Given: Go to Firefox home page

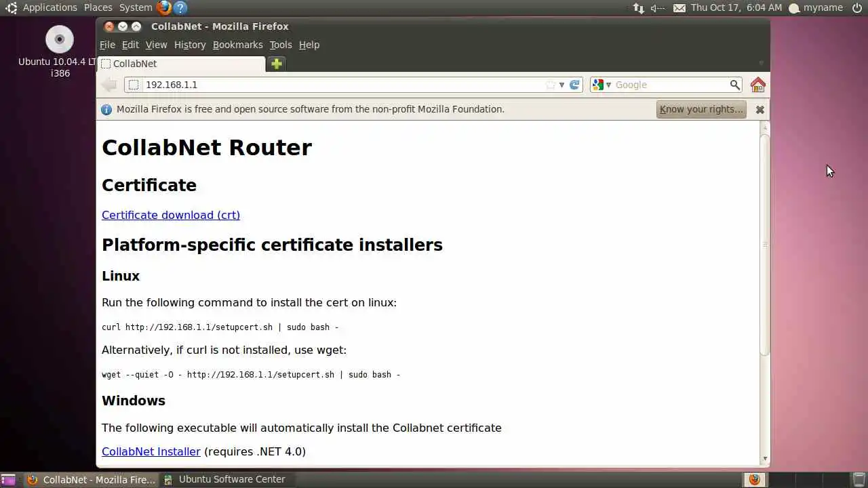Looking at the screenshot, I should pyautogui.click(x=758, y=85).
